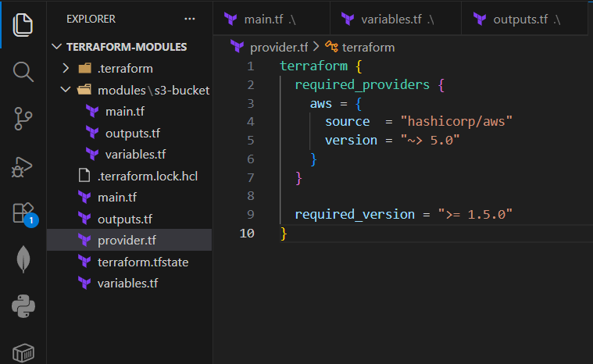Open the Run and Debug icon
Image resolution: width=593 pixels, height=364 pixels.
click(x=23, y=166)
